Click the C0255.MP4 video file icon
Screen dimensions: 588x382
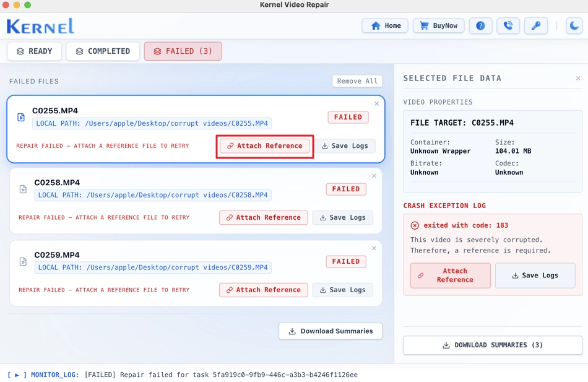(21, 118)
